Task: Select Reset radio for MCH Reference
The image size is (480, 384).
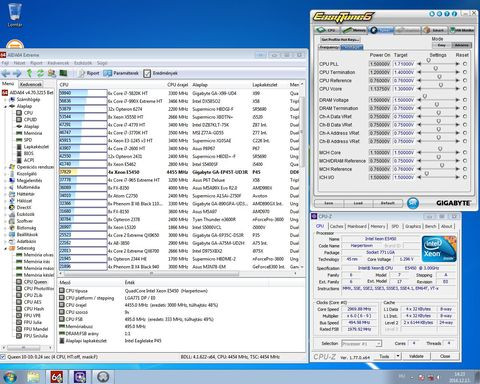Action: (x=465, y=169)
